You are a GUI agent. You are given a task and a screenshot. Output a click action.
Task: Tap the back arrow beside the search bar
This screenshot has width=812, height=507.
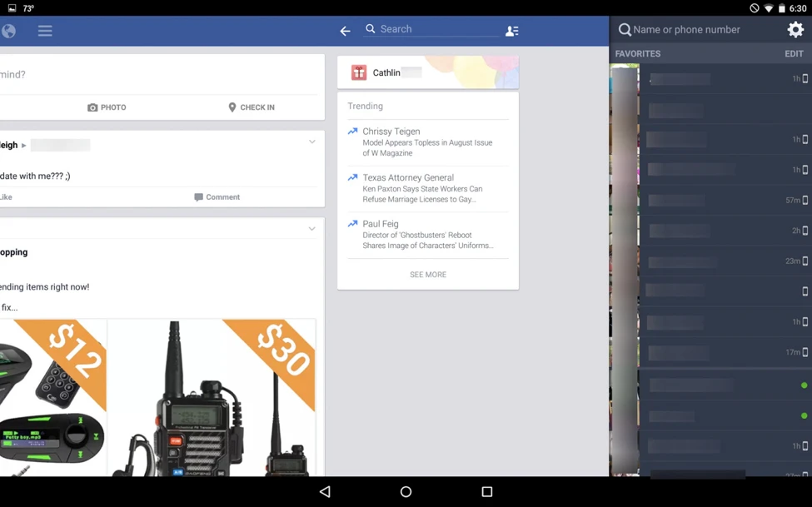[x=345, y=30]
